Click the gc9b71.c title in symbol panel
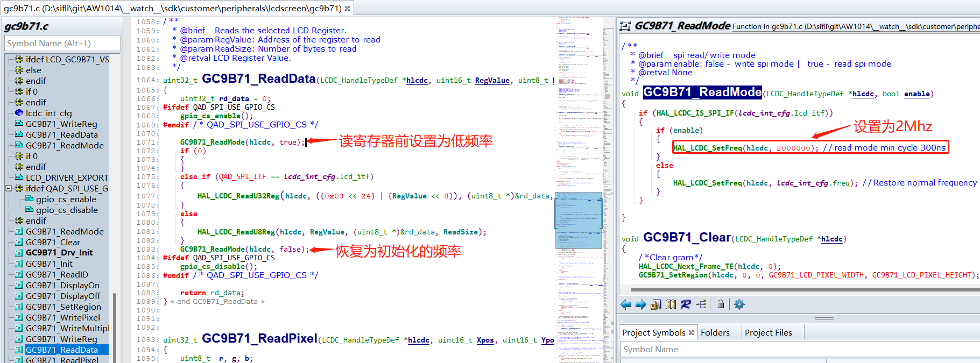 click(x=26, y=26)
